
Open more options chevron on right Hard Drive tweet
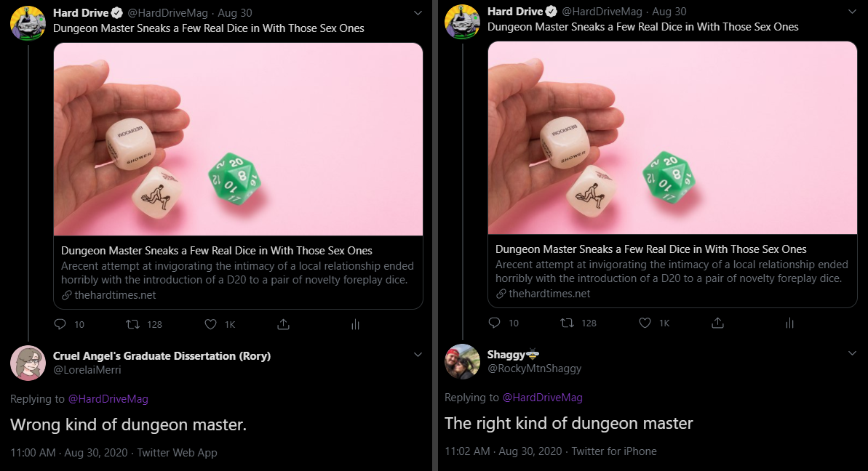[852, 12]
